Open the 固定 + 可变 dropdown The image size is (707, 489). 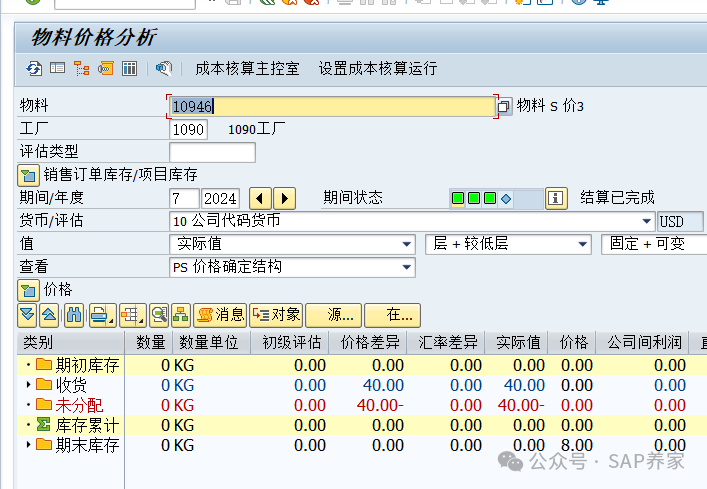[x=654, y=244]
